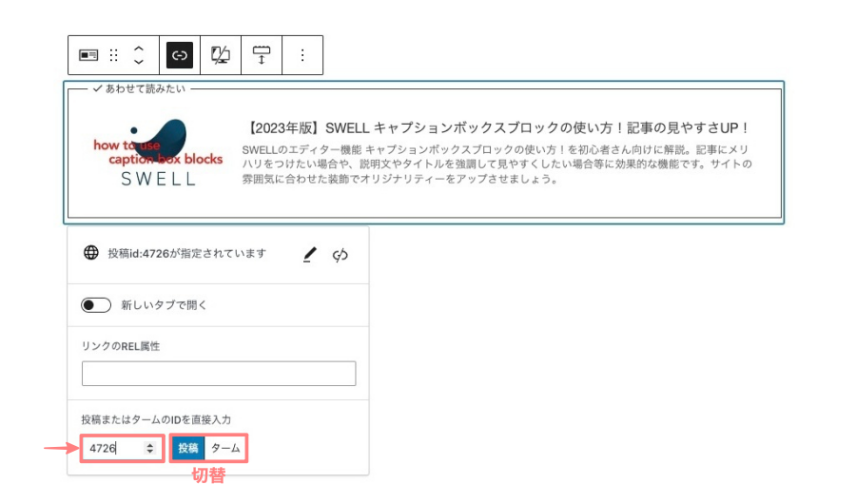
Task: Move block down with the down chevron
Action: (x=139, y=63)
